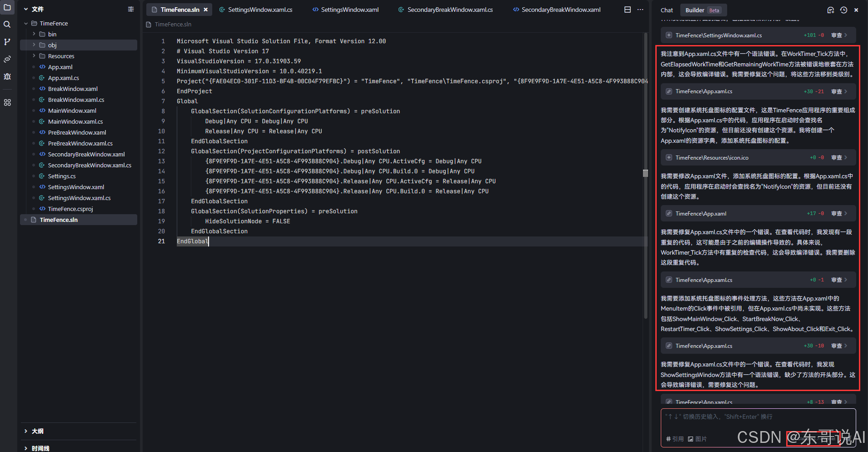The width and height of the screenshot is (868, 452).
Task: Open BreakWindow.xaml.cs in file tree
Action: pos(76,100)
